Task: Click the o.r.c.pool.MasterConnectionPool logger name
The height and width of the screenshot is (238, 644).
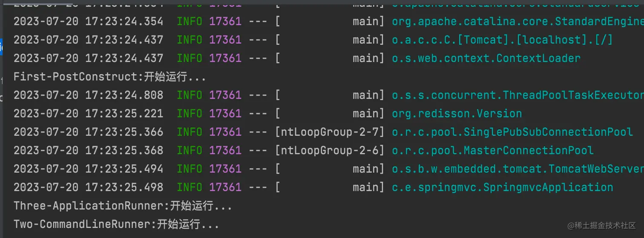Action: [x=493, y=150]
